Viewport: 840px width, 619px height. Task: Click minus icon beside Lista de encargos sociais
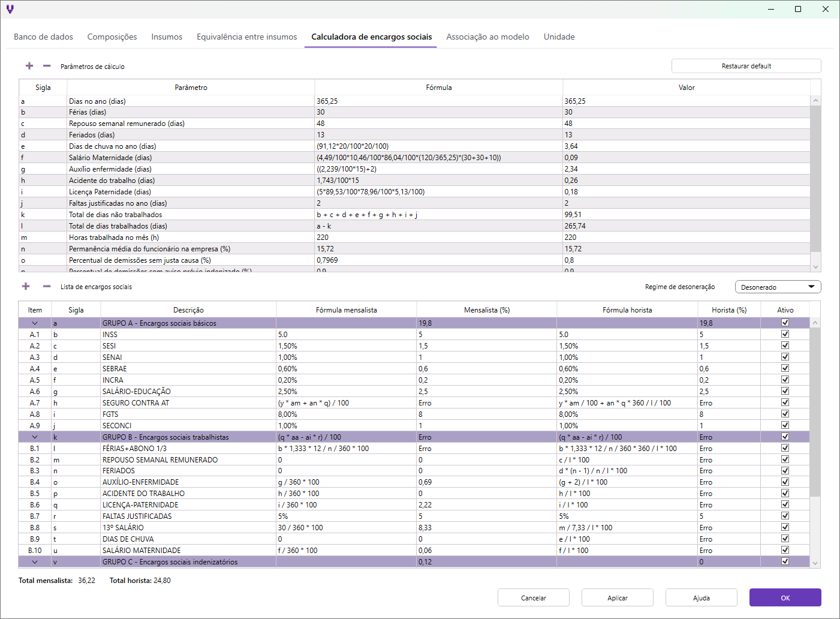[47, 286]
